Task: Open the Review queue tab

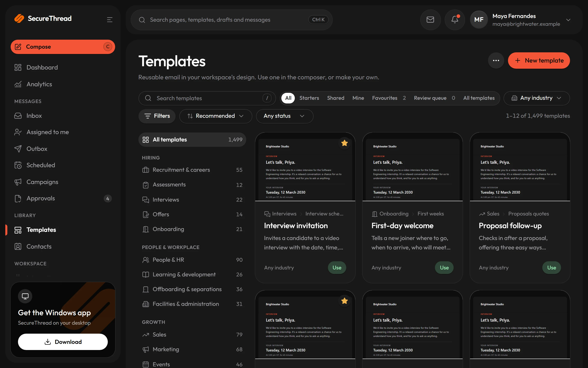Action: click(x=434, y=98)
